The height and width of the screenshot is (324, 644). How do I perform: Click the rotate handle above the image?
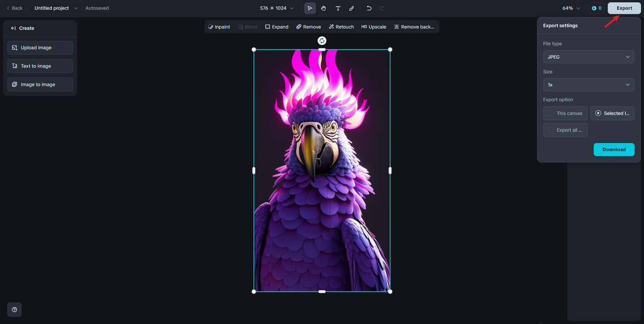[322, 41]
